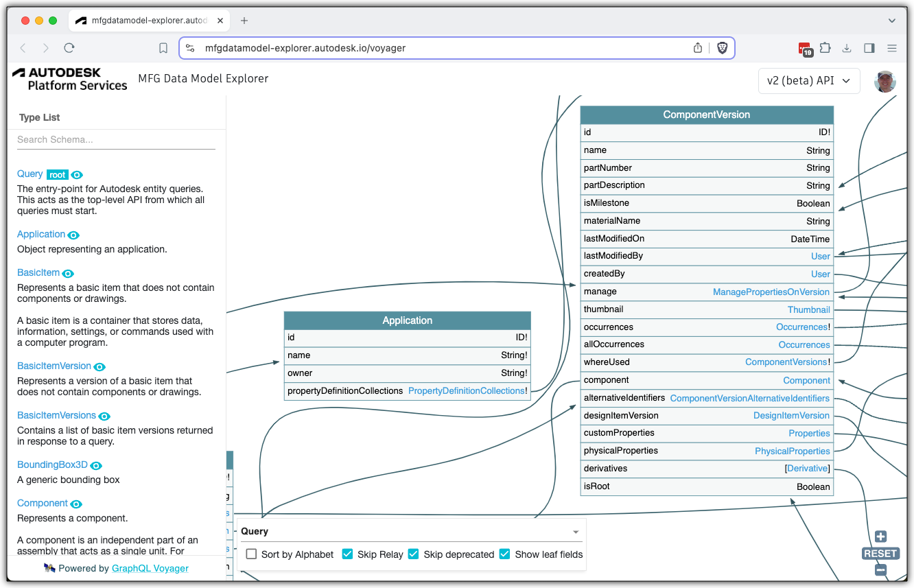Open the BoundingBox3D type link
Image resolution: width=914 pixels, height=588 pixels.
pyautogui.click(x=52, y=464)
